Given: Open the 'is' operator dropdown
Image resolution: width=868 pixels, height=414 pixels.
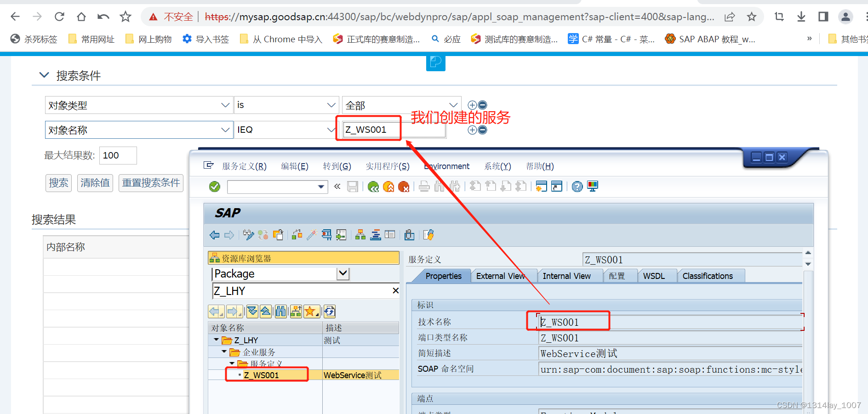Looking at the screenshot, I should tap(331, 105).
